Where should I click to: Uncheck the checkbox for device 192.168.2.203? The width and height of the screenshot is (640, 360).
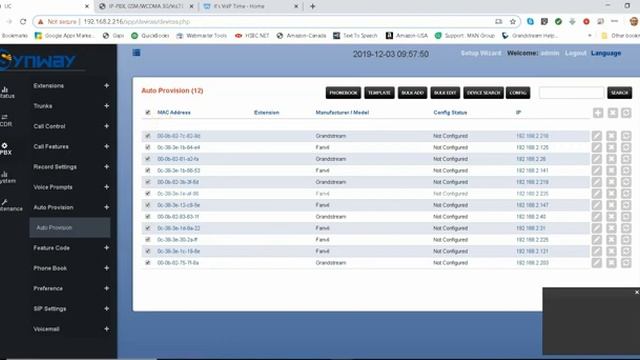point(148,263)
